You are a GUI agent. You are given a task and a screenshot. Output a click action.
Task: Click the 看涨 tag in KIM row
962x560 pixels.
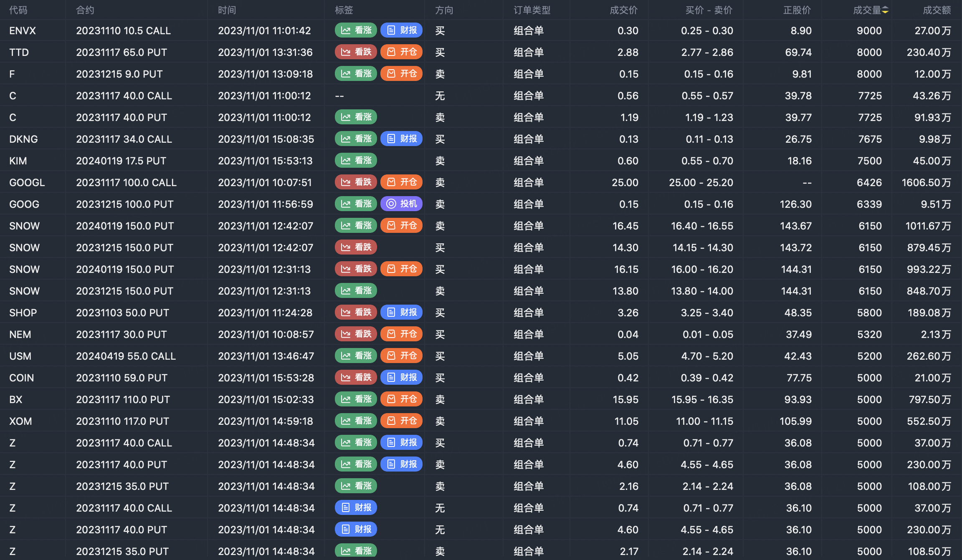tap(356, 160)
